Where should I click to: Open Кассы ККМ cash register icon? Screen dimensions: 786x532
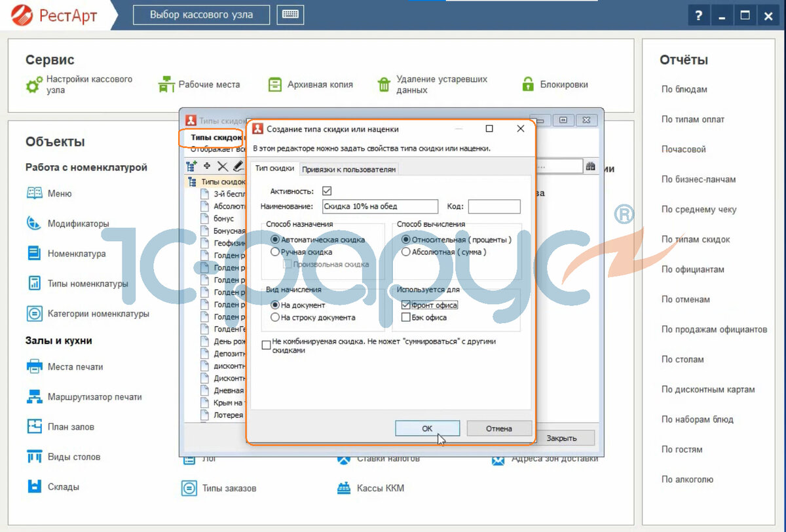(344, 488)
